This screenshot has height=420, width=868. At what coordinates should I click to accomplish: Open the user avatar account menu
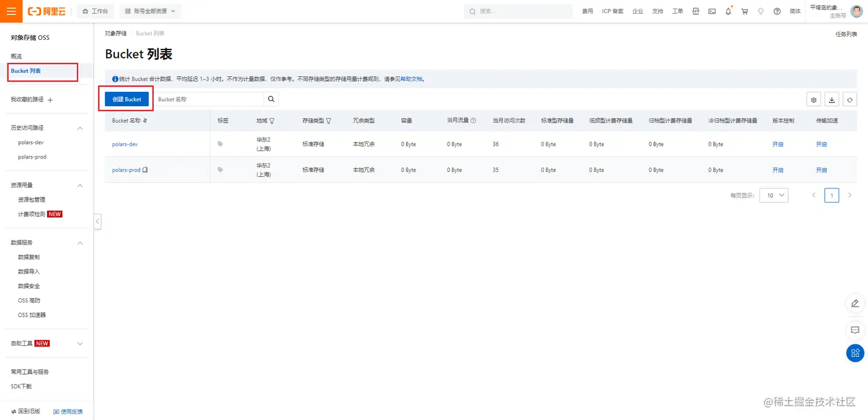pyautogui.click(x=856, y=11)
